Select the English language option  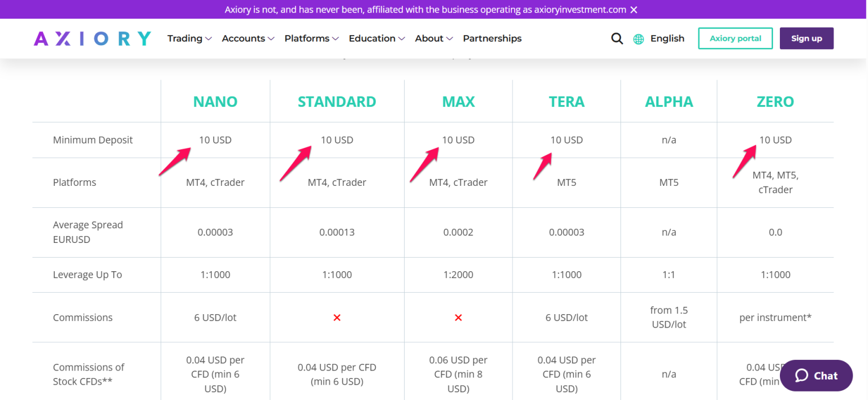coord(667,38)
